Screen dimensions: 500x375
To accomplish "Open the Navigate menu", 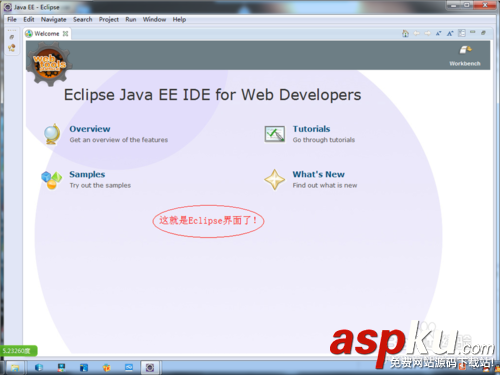I will (53, 19).
